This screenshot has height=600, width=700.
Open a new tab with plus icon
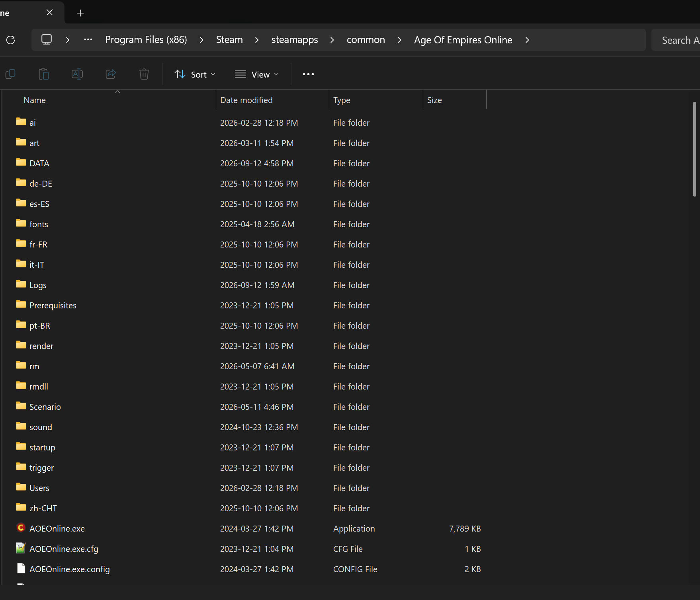point(80,13)
